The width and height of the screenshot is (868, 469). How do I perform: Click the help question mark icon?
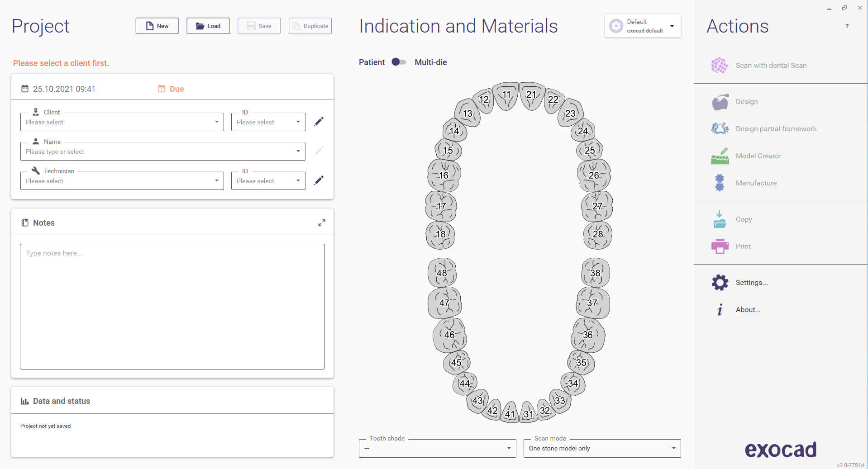coord(847,26)
